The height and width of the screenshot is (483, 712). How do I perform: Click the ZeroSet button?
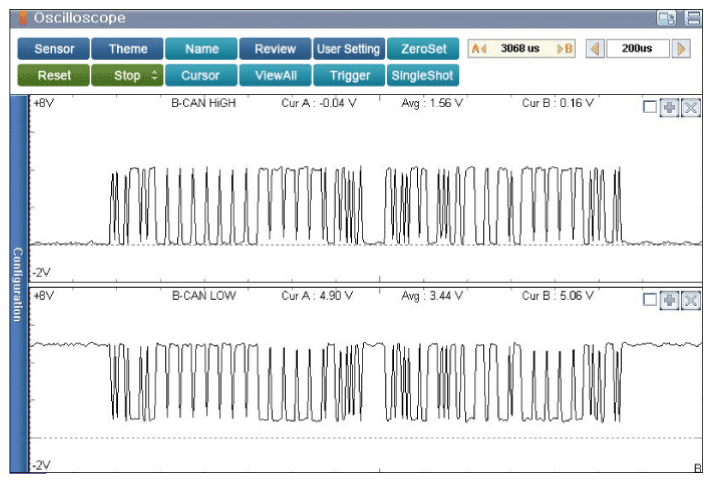423,49
